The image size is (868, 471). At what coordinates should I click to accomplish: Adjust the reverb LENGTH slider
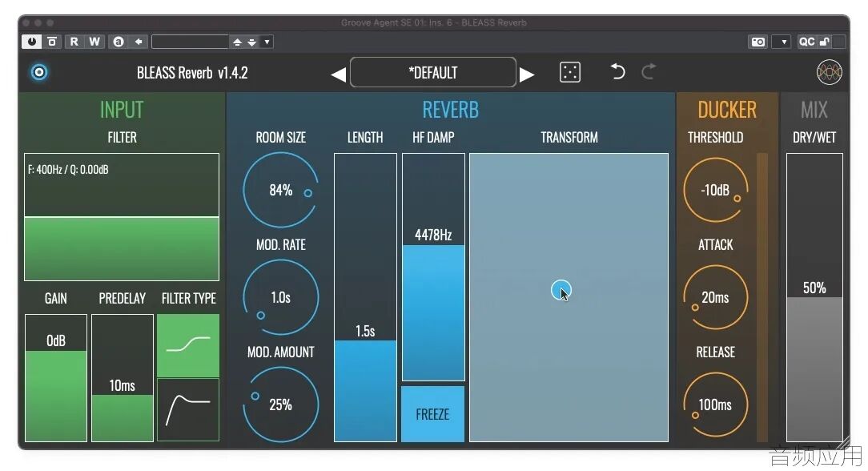(x=365, y=298)
